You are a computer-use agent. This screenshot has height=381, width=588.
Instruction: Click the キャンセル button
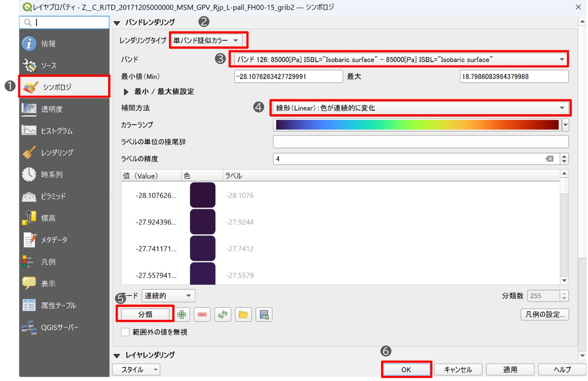pos(458,370)
